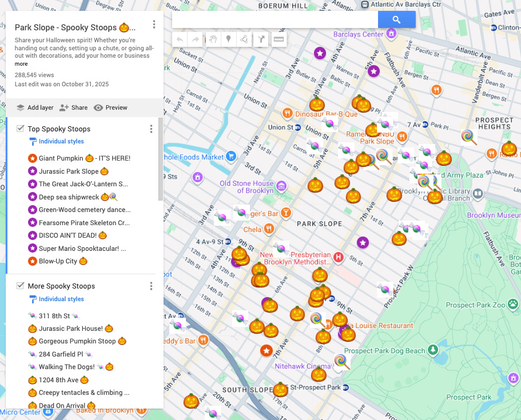The height and width of the screenshot is (420, 521).
Task: Click Add layer button
Action: click(35, 107)
